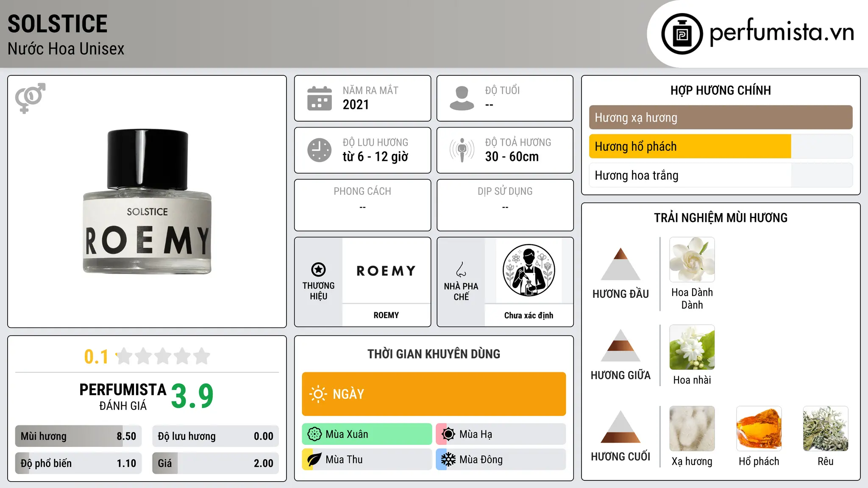Open the Xạ hương musk thumbnail
This screenshot has height=488, width=868.
click(692, 429)
